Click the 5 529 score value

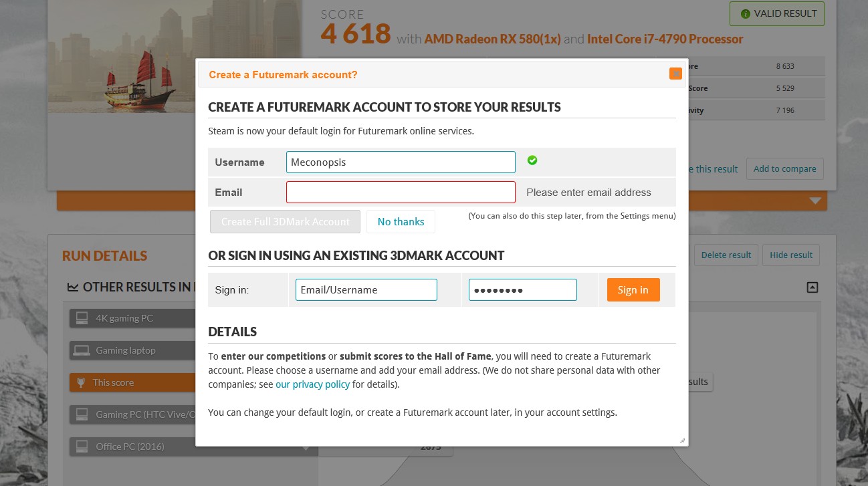tap(785, 88)
